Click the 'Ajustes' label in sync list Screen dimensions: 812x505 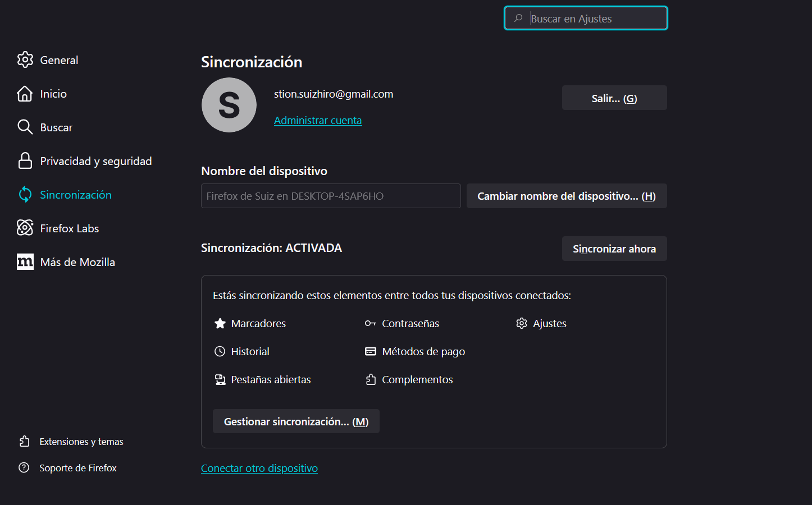(x=550, y=323)
